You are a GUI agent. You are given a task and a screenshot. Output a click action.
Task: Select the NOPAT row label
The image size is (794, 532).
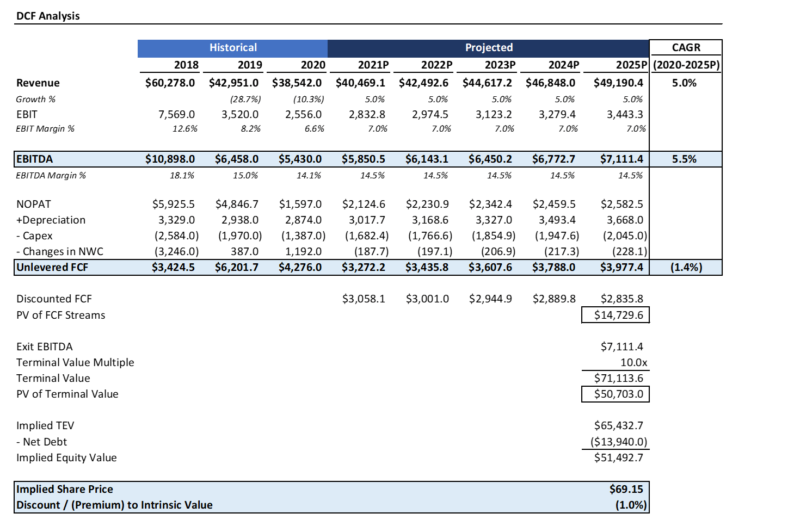click(34, 203)
